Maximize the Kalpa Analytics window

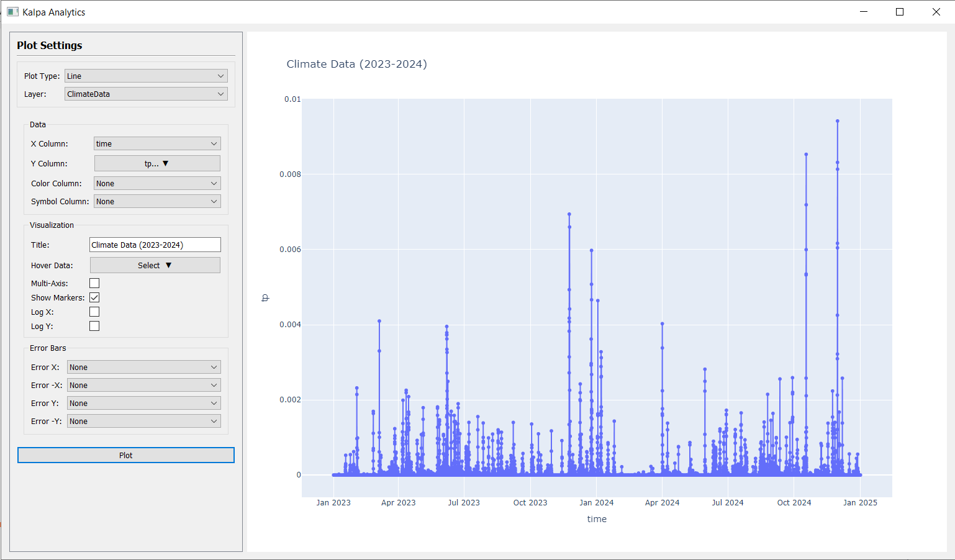(x=899, y=12)
